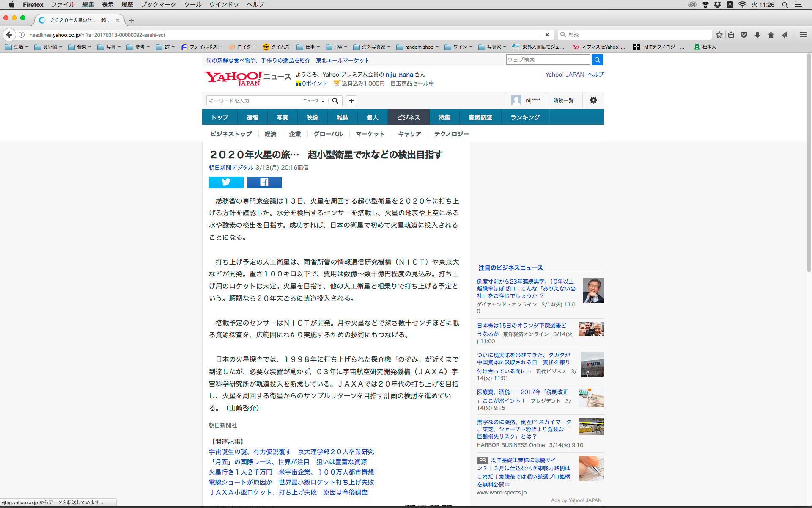Open settings gear on Yahoo News bar
This screenshot has width=812, height=508.
(x=593, y=100)
